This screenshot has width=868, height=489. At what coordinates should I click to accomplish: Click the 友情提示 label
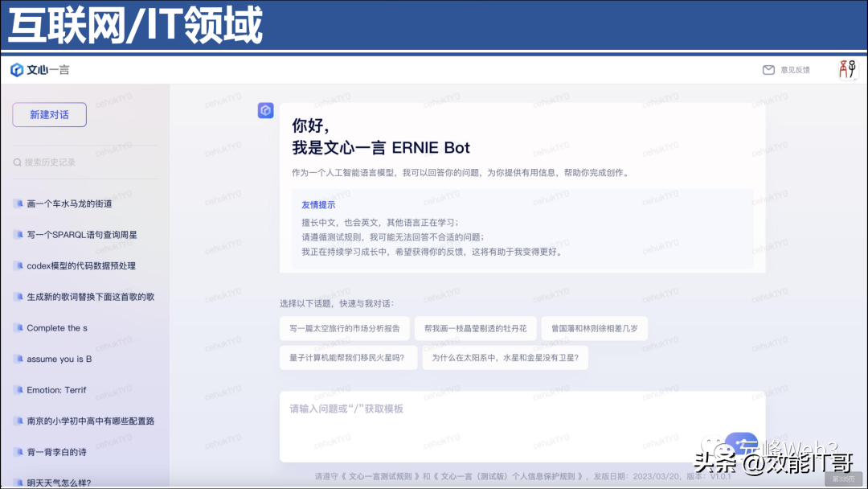click(317, 204)
